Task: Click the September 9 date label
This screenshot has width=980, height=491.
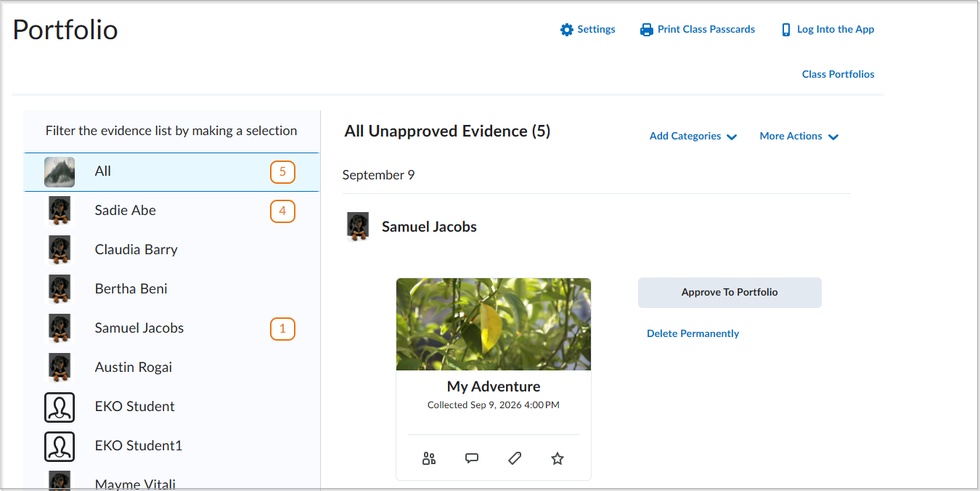Action: coord(378,175)
